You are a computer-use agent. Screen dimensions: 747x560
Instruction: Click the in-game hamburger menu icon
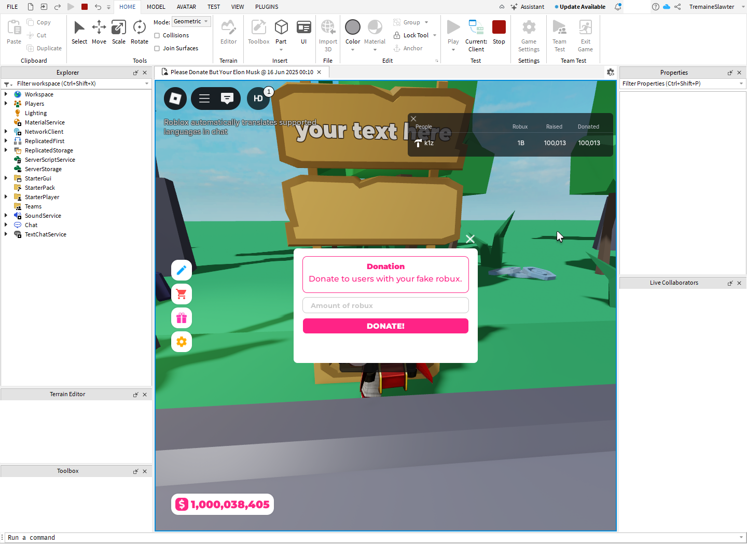click(204, 99)
